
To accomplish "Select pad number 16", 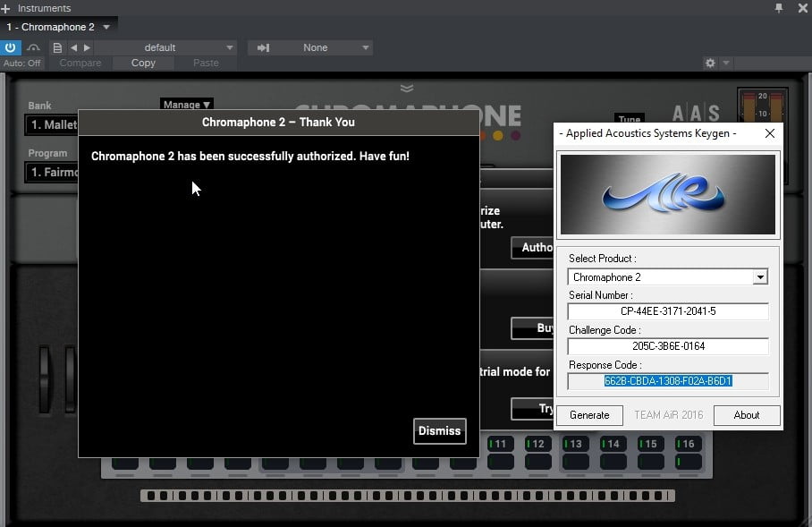I will [689, 444].
